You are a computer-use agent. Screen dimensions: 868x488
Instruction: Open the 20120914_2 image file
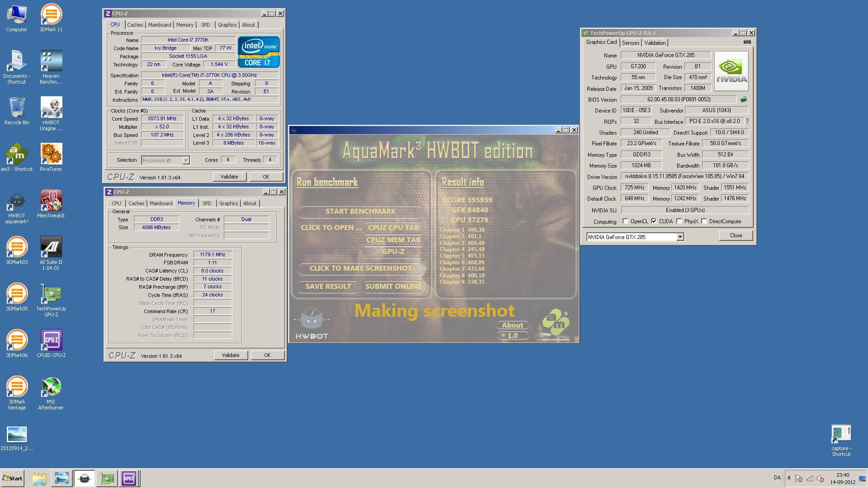click(x=17, y=438)
